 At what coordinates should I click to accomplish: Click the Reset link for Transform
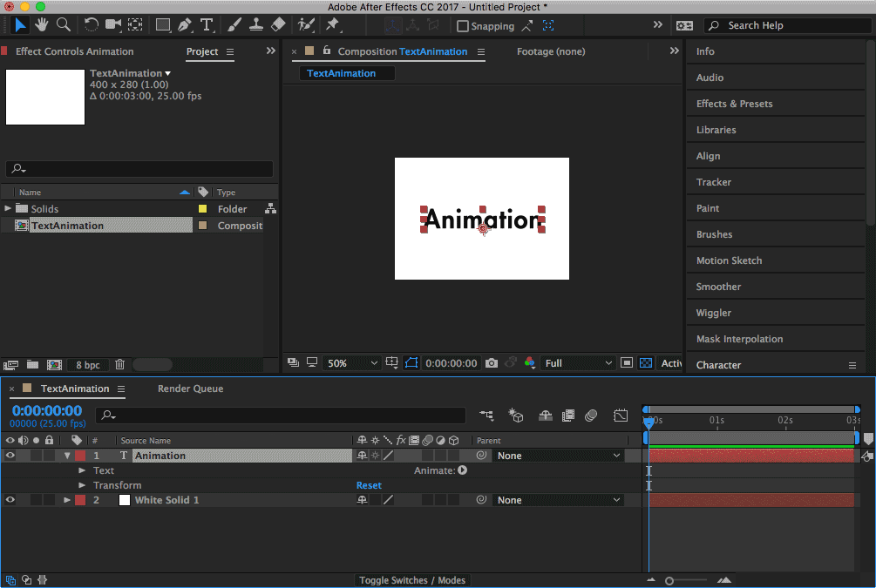click(369, 485)
